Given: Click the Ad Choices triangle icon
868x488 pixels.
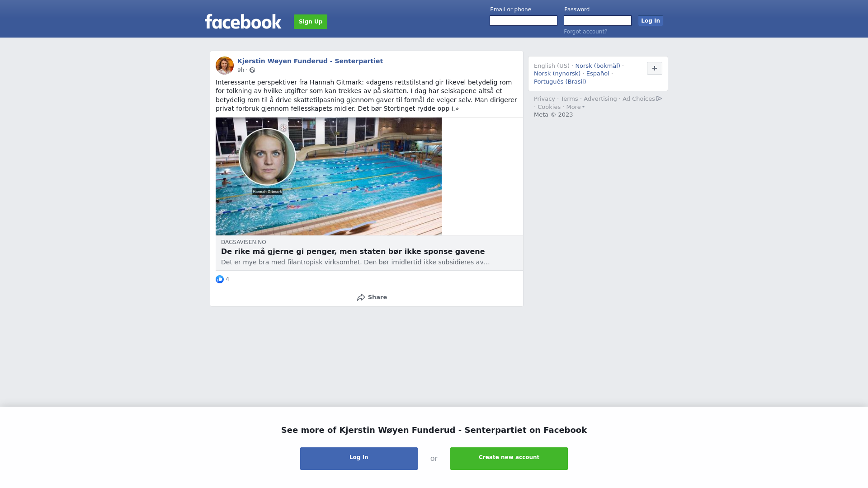Looking at the screenshot, I should pyautogui.click(x=659, y=99).
